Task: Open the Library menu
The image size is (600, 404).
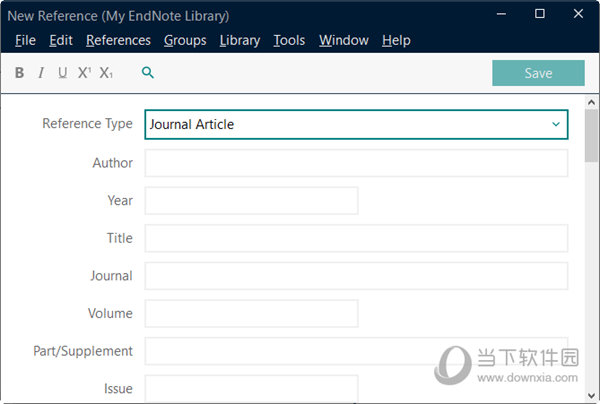Action: pos(240,40)
